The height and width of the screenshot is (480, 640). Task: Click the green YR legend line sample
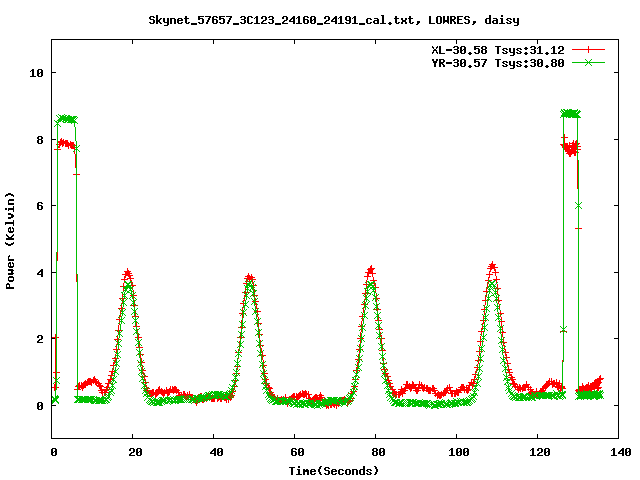588,62
